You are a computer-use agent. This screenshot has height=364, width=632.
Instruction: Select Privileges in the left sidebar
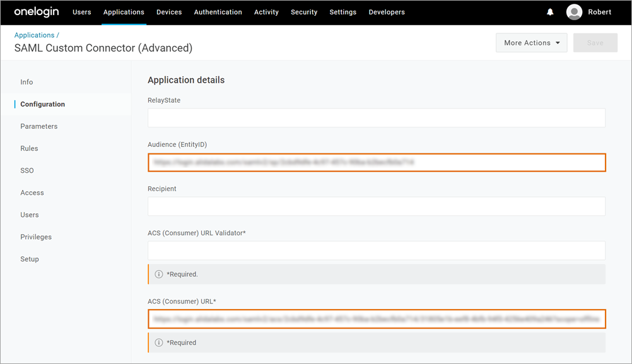tap(36, 237)
